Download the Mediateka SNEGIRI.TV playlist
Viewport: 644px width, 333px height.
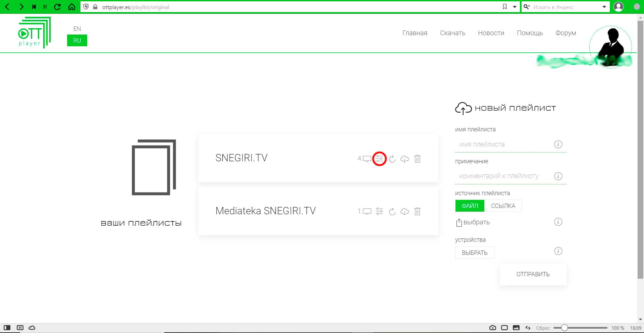click(x=405, y=212)
